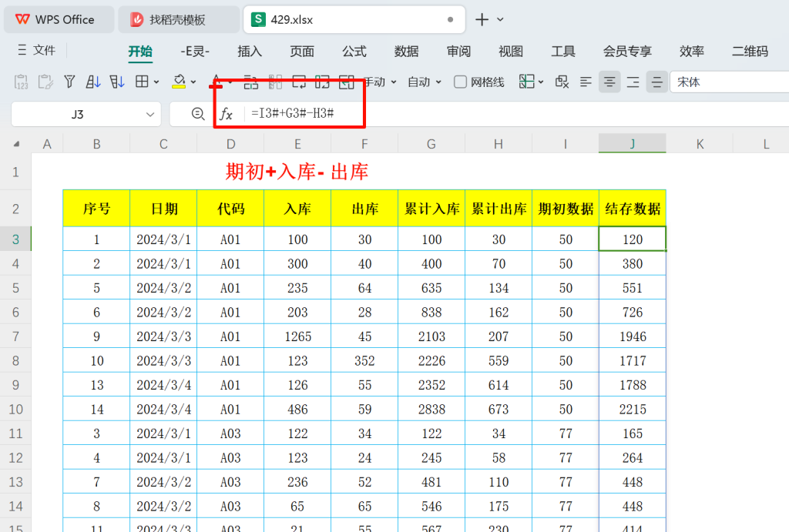Switch to the 开始 ribbon tab

click(x=140, y=52)
